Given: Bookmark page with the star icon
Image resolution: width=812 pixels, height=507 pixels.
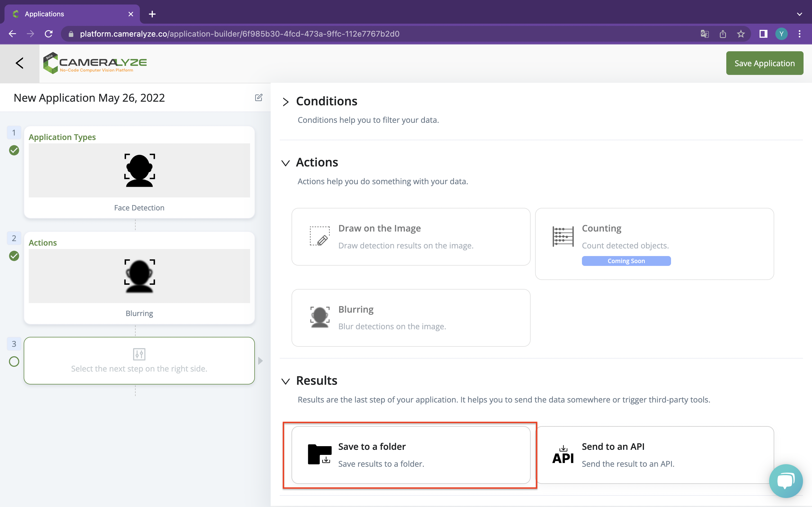Looking at the screenshot, I should click(741, 34).
